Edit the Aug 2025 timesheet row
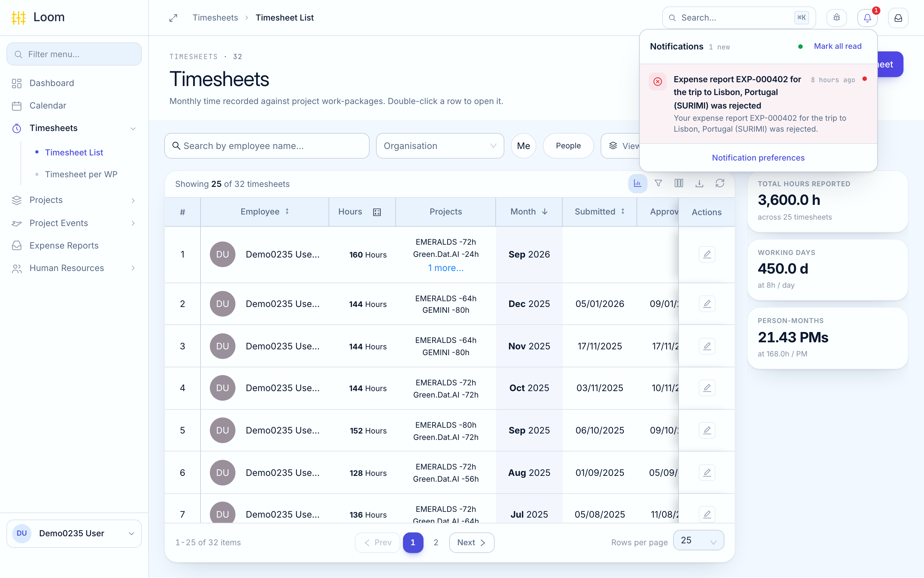Viewport: 924px width, 578px height. click(x=707, y=473)
